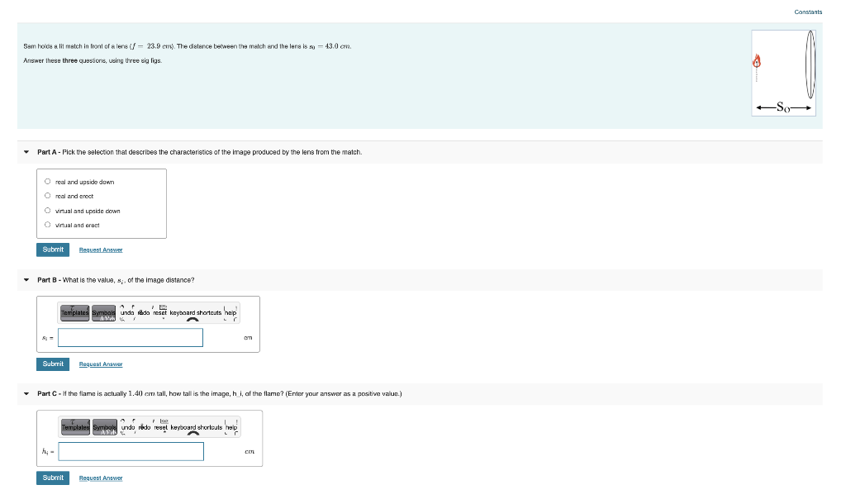Submit the Part B answer
The image size is (846, 504).
[x=52, y=364]
